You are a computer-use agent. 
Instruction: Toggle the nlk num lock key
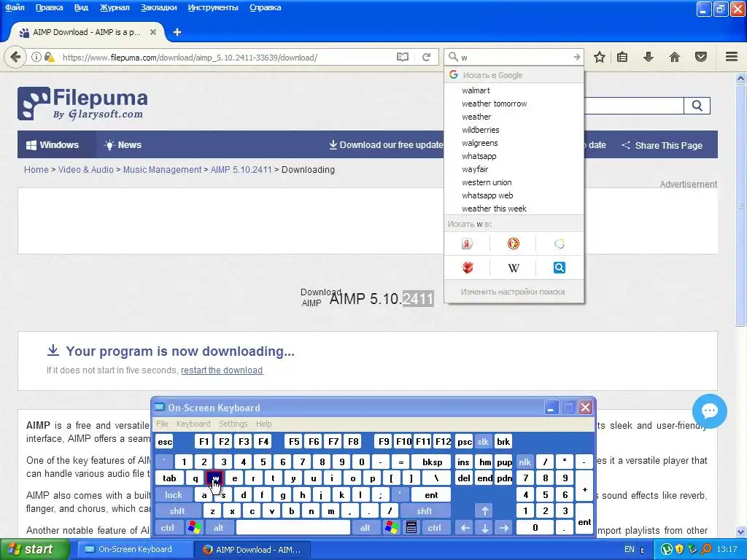(525, 462)
